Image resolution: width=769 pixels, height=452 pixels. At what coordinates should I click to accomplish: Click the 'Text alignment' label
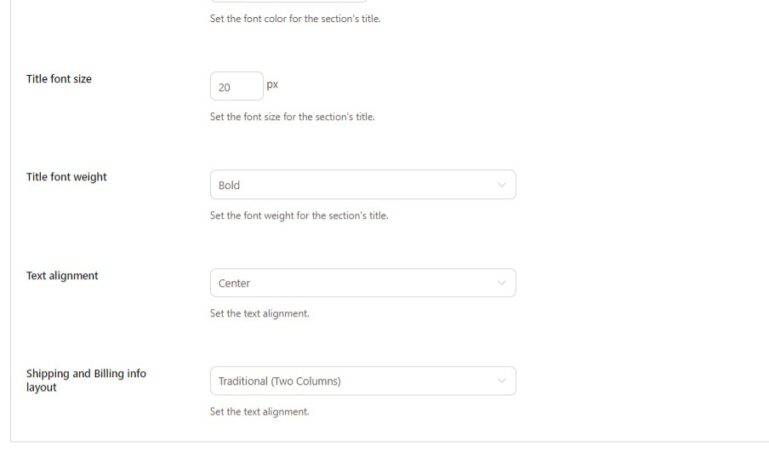click(62, 276)
